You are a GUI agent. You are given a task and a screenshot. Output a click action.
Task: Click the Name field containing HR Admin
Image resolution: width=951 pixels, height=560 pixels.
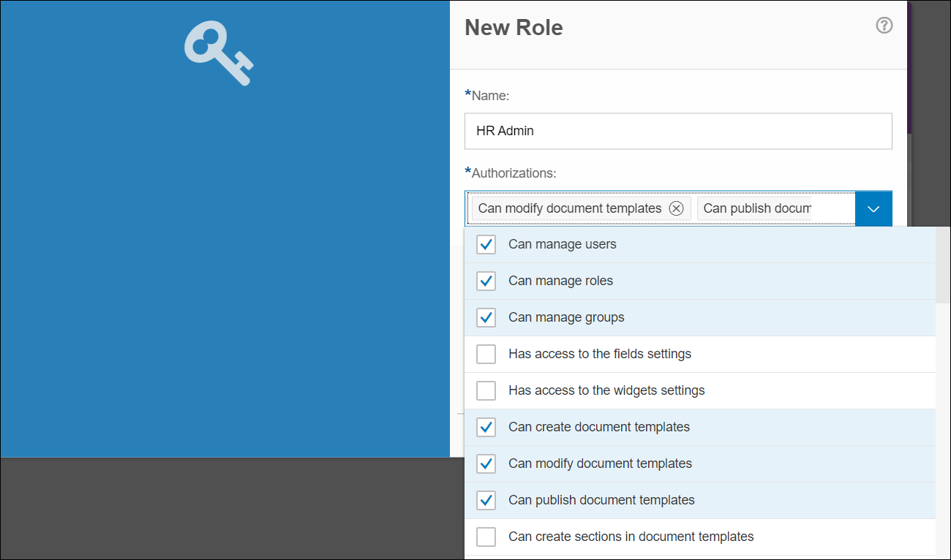(x=677, y=131)
